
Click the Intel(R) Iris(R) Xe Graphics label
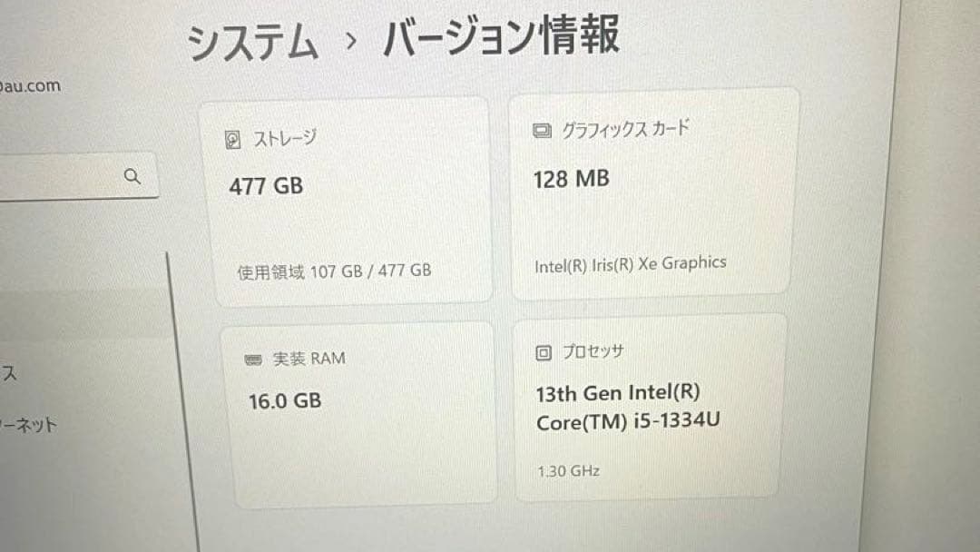pos(629,262)
